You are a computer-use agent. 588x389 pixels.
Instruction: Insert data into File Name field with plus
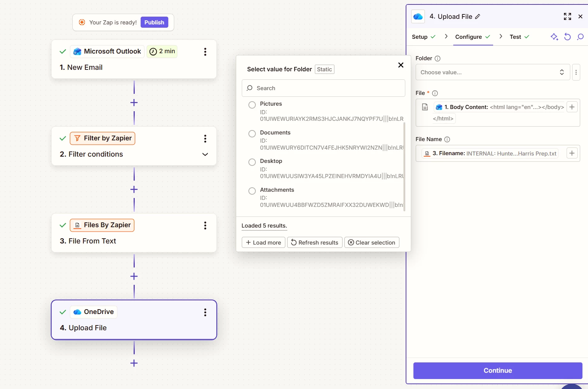point(572,153)
